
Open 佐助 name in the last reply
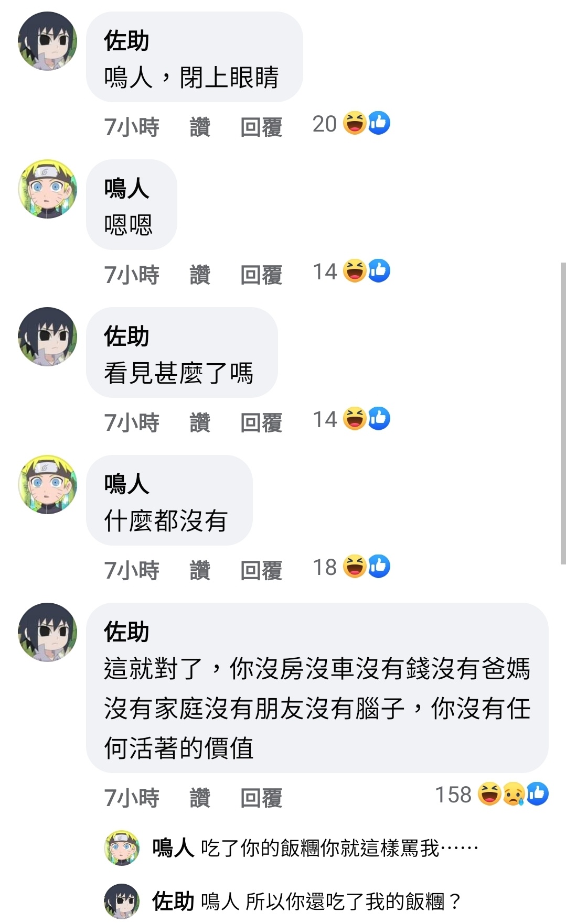pyautogui.click(x=173, y=901)
